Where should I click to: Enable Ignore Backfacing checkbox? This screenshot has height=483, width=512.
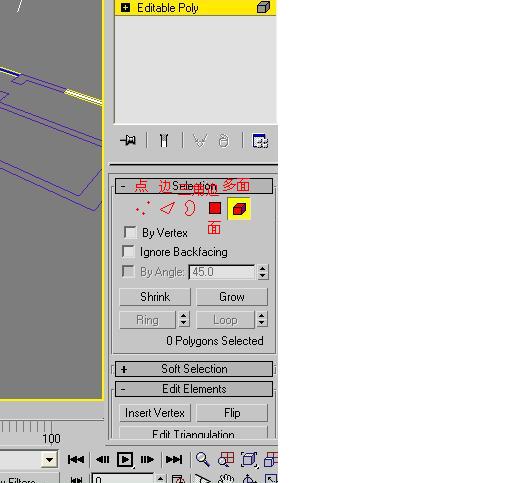pos(128,251)
